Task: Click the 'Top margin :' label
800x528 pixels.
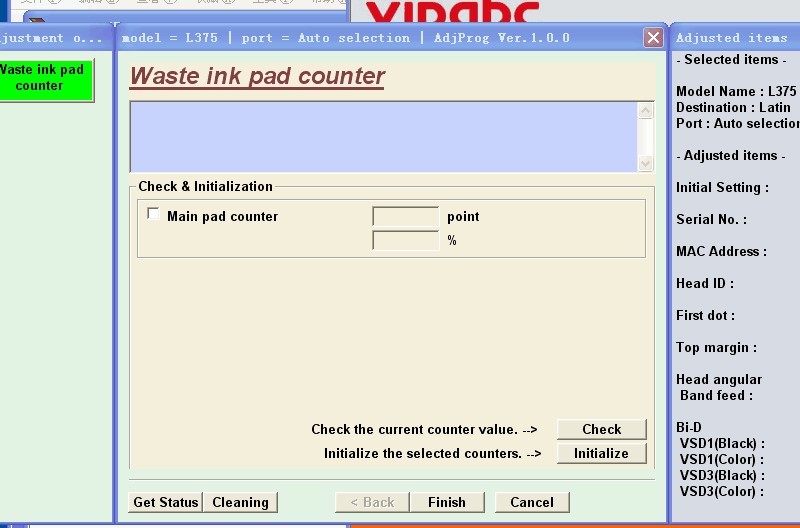Action: point(716,348)
